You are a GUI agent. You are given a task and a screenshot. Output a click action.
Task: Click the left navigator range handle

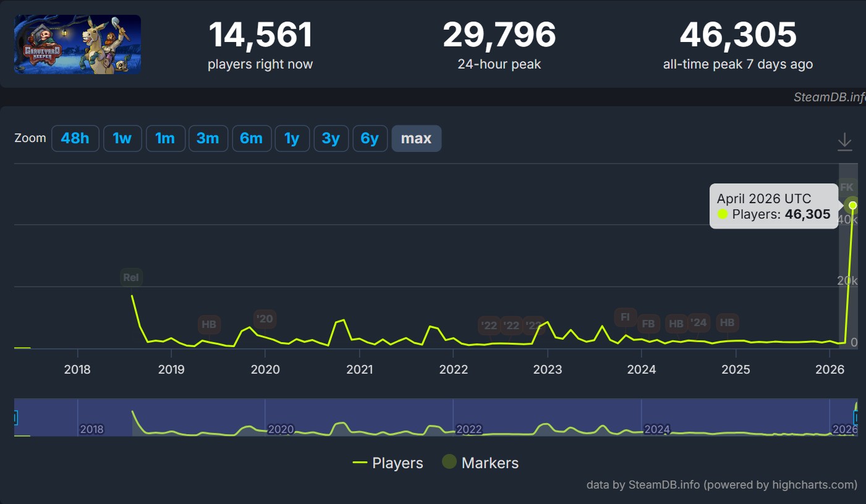click(15, 418)
